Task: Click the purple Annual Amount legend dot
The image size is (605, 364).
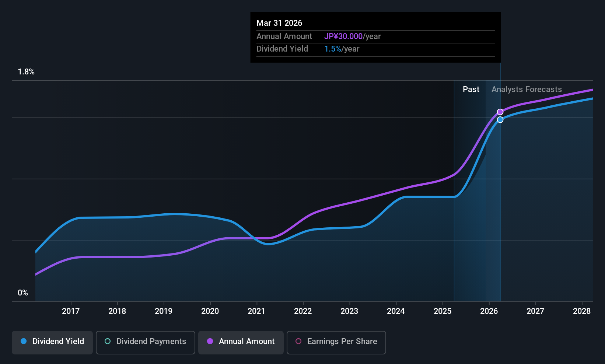Action: [210, 342]
